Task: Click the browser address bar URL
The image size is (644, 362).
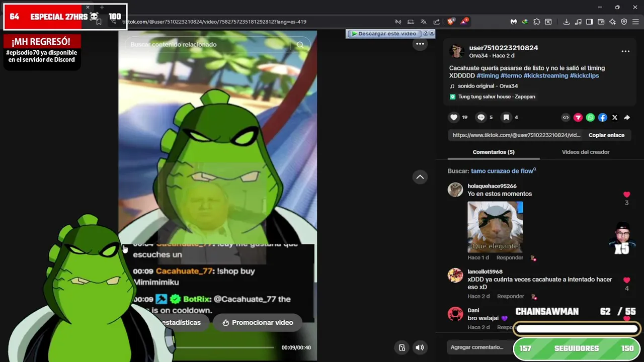Action: tap(214, 22)
